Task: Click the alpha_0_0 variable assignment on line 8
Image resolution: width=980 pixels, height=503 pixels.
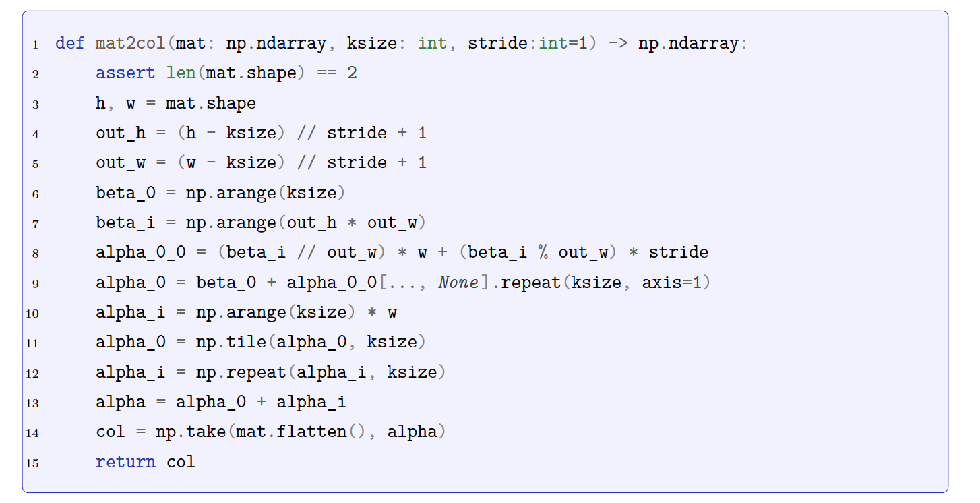Action: pos(141,253)
